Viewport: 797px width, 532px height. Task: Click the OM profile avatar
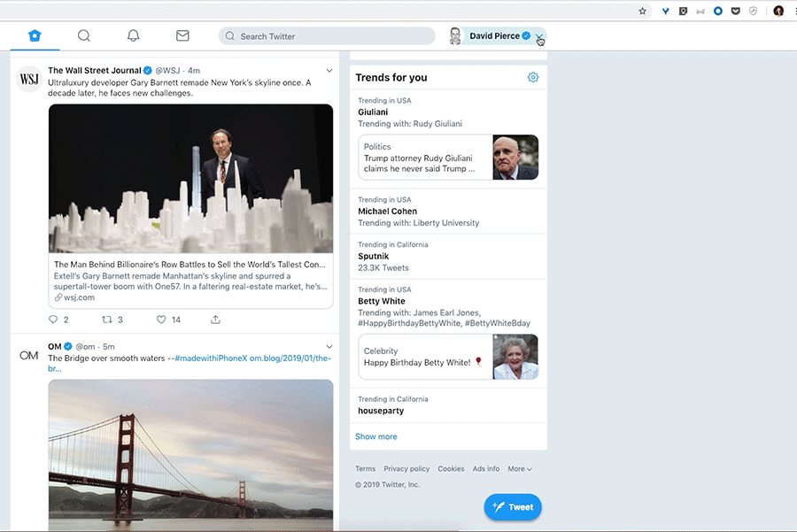pyautogui.click(x=29, y=355)
